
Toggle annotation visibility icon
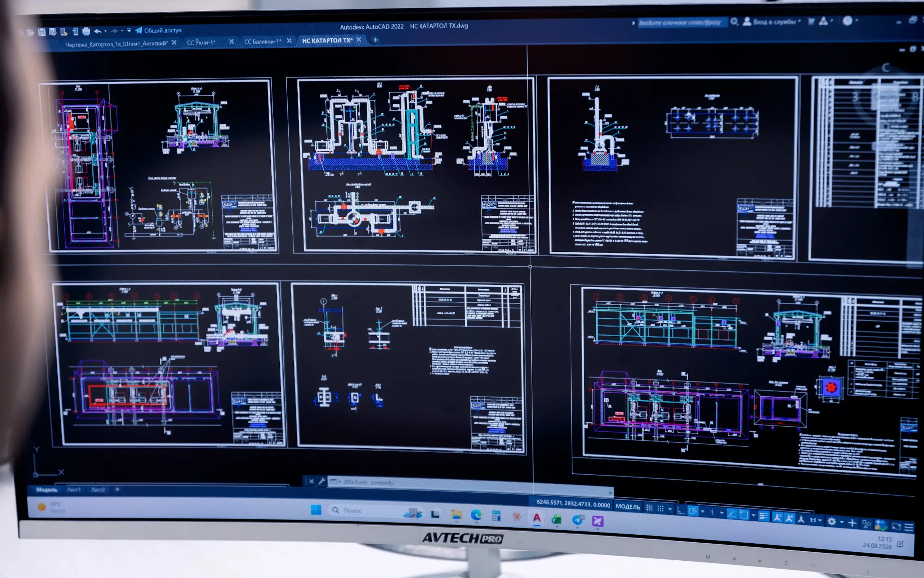tap(777, 517)
